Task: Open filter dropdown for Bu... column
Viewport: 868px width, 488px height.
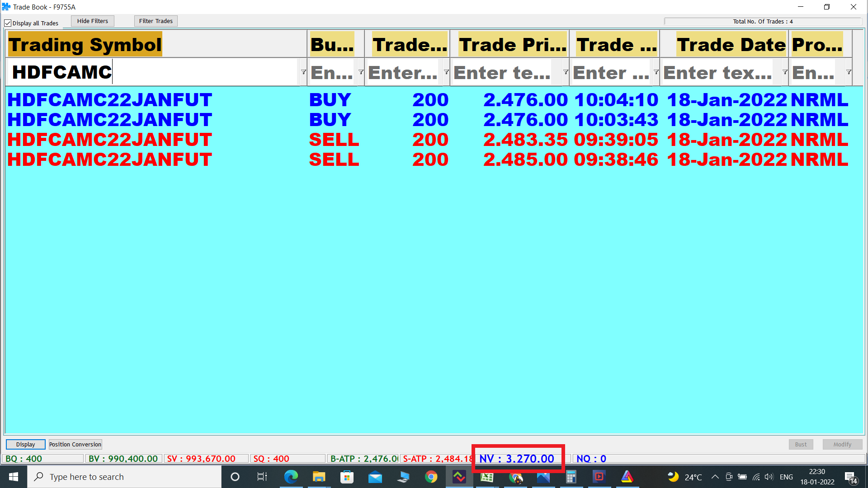Action: point(361,72)
